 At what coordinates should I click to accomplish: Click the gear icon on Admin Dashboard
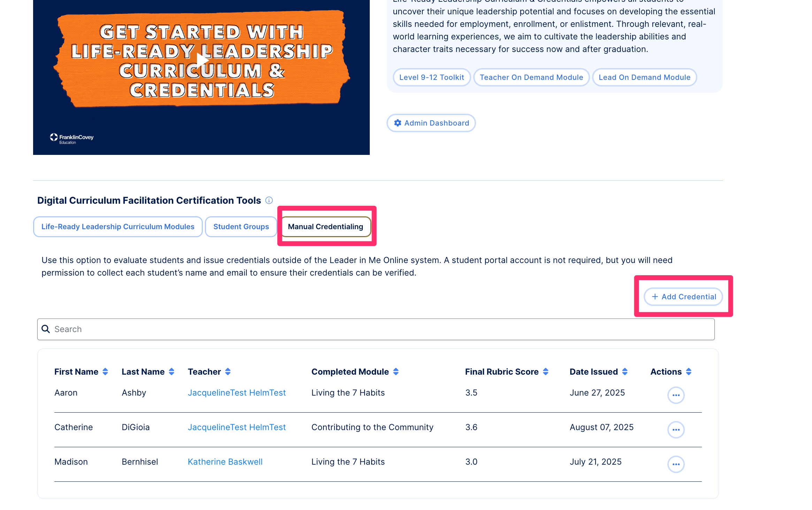tap(398, 123)
